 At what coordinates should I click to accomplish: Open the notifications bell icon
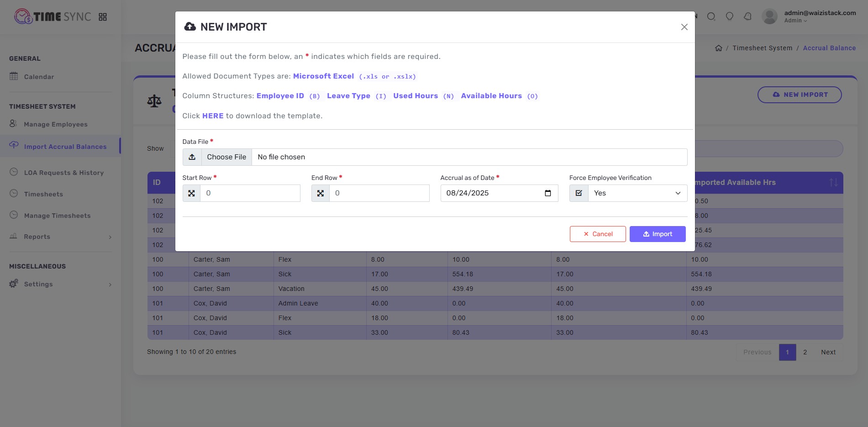748,16
